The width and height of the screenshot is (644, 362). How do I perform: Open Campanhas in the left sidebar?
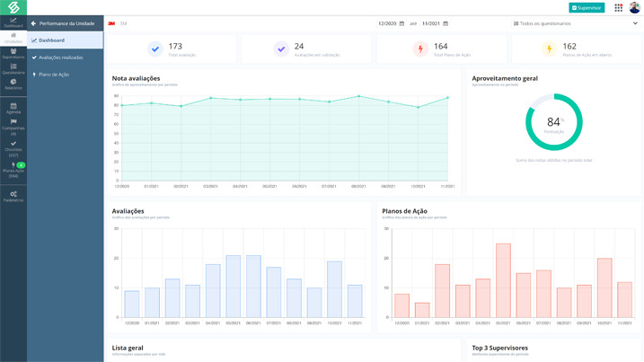13,128
